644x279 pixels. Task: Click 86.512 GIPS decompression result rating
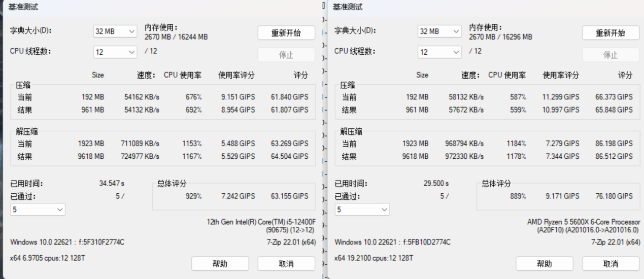click(614, 157)
